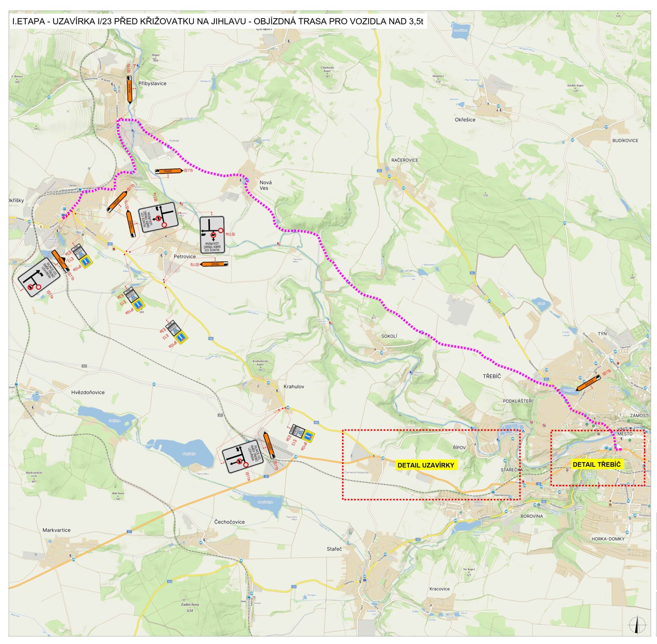
Task: Click the Kracovice village label
Action: (x=439, y=589)
